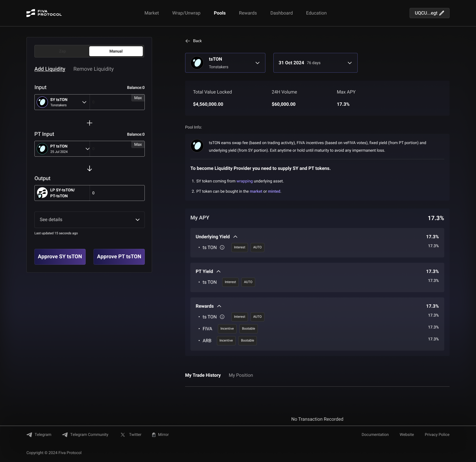Click the tsTON token icon in the pool selector
476x462 pixels.
pos(197,63)
